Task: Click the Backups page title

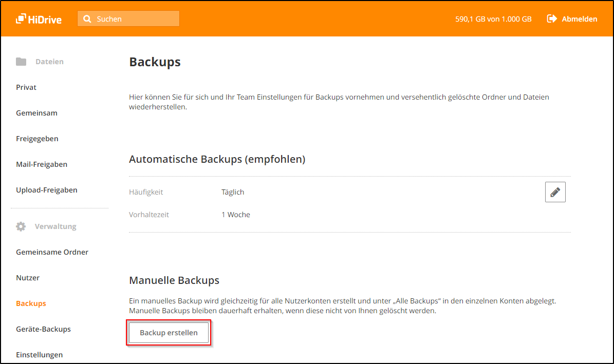Action: click(155, 62)
